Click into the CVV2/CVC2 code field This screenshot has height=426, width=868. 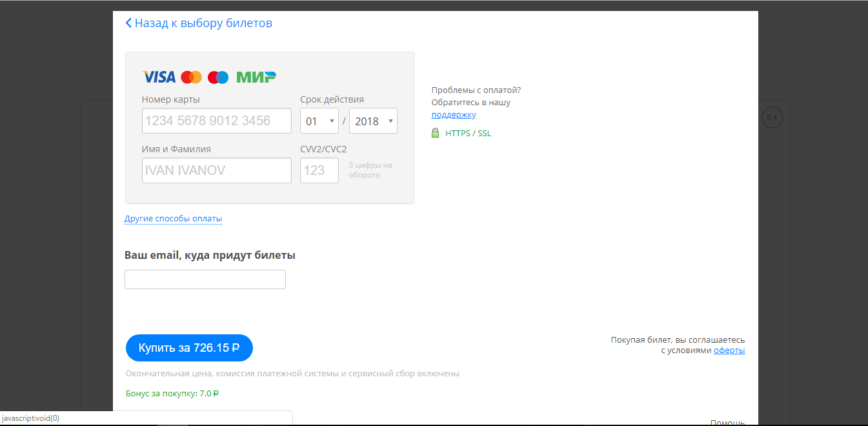click(x=319, y=170)
